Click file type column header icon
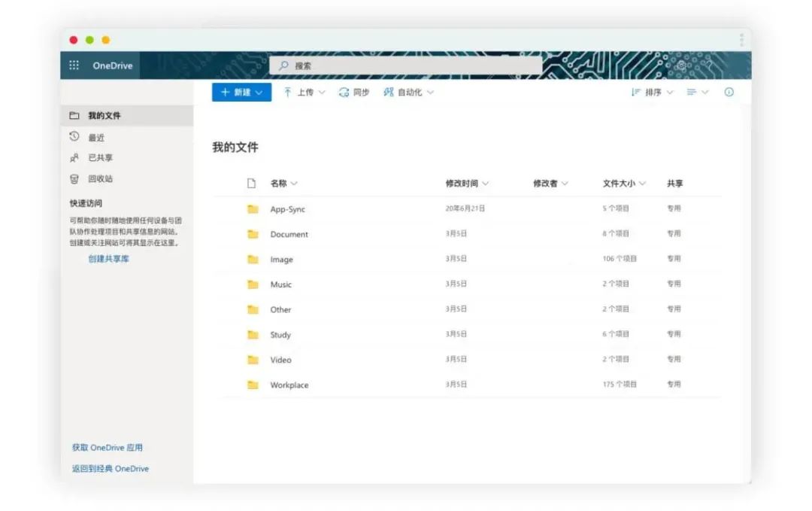812x511 pixels. [252, 184]
